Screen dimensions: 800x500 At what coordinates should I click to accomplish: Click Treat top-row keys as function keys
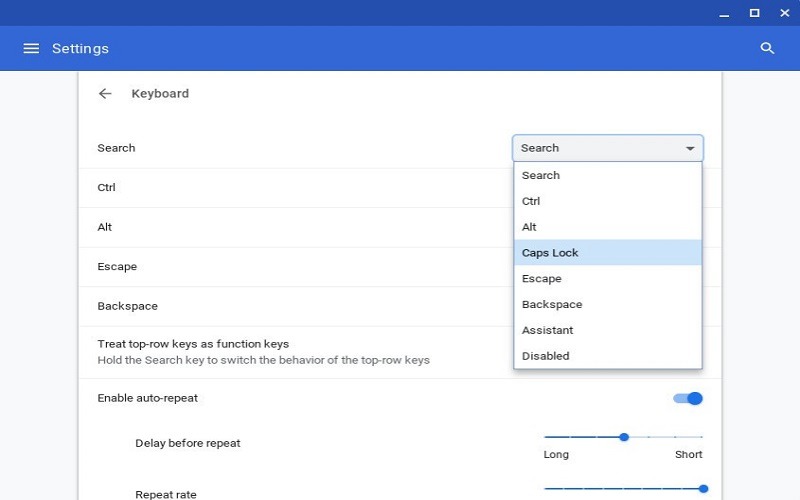[193, 344]
